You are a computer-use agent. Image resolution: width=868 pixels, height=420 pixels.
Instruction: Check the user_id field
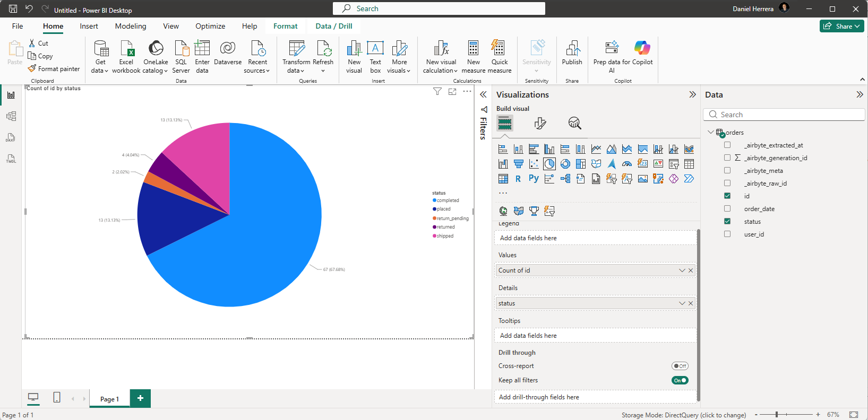727,234
